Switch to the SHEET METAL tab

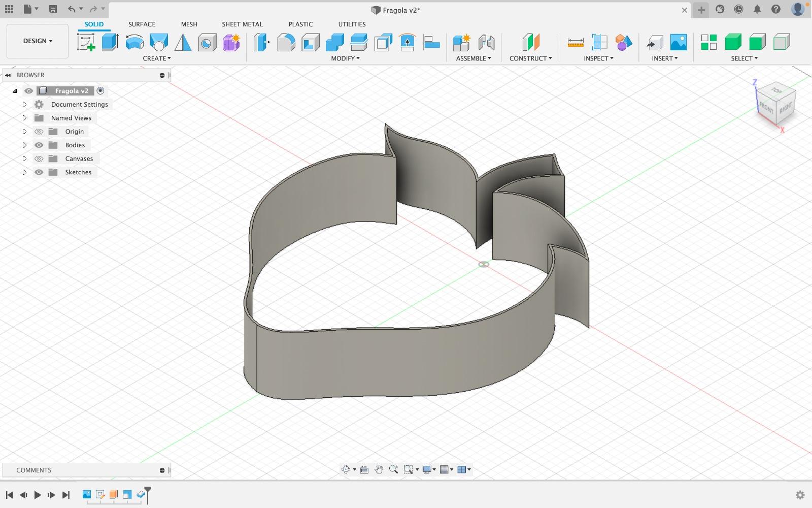pos(242,24)
